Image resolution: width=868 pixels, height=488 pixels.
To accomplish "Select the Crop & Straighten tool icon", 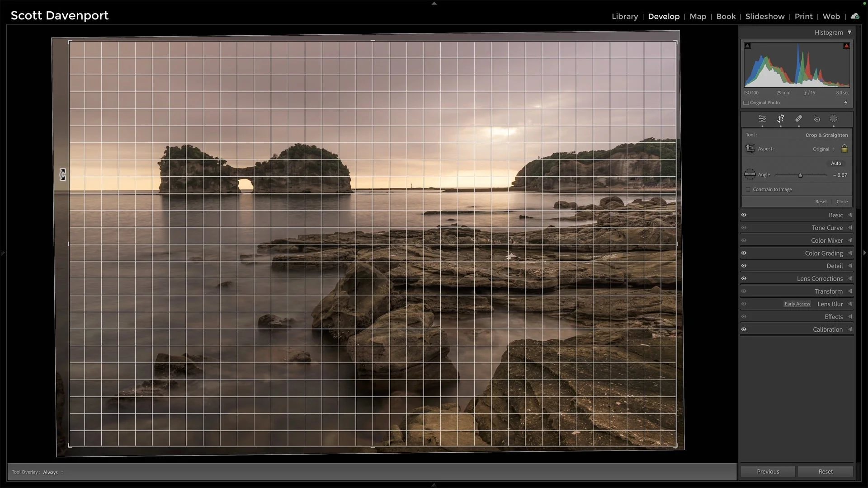I will tap(780, 119).
